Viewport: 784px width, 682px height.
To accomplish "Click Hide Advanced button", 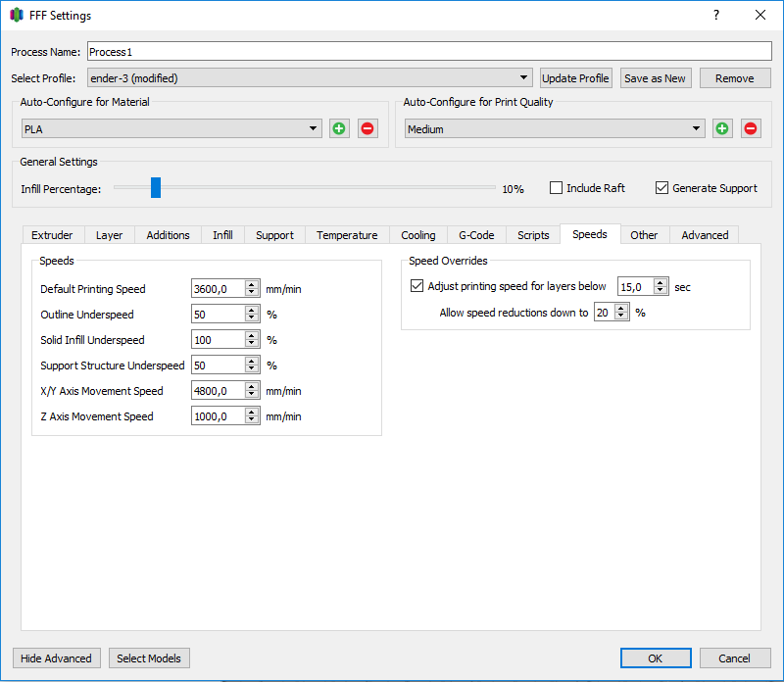I will [57, 658].
